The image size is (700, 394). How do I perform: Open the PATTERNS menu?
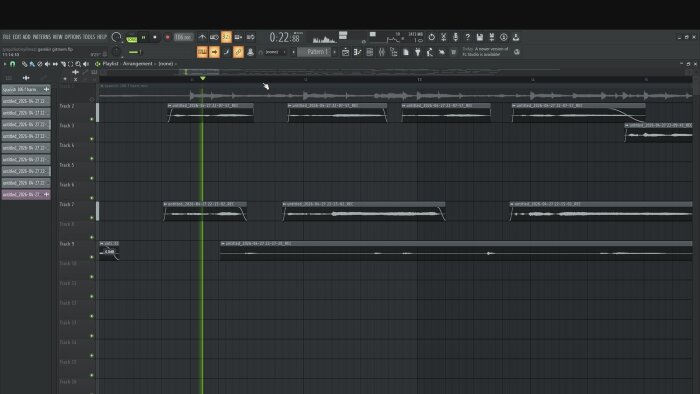[42, 37]
